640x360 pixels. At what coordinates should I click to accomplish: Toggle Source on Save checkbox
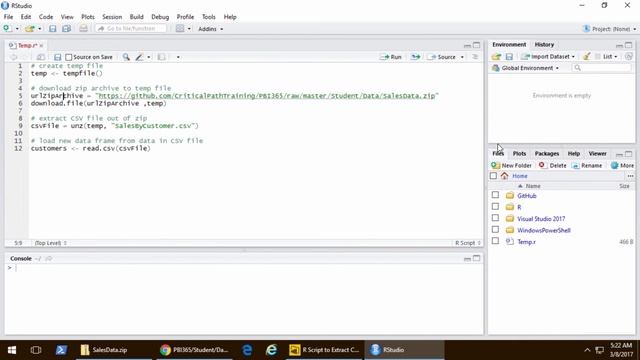(69, 57)
